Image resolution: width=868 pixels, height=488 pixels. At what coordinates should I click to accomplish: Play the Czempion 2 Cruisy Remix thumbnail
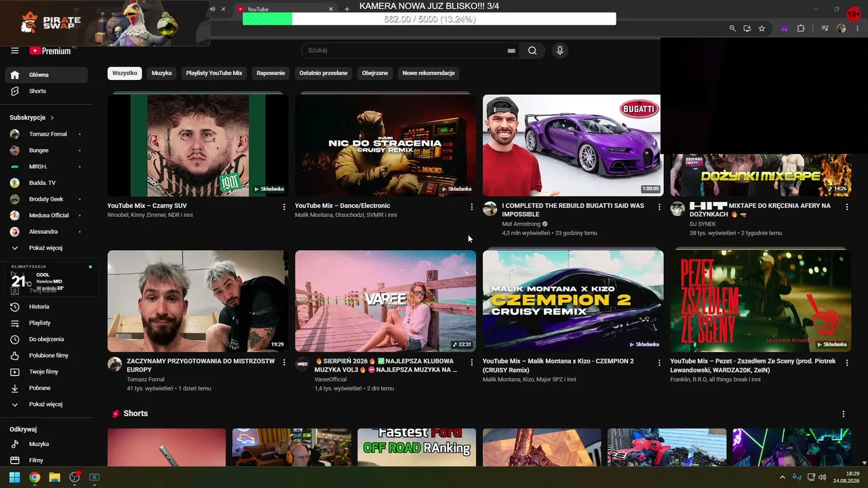(x=573, y=301)
